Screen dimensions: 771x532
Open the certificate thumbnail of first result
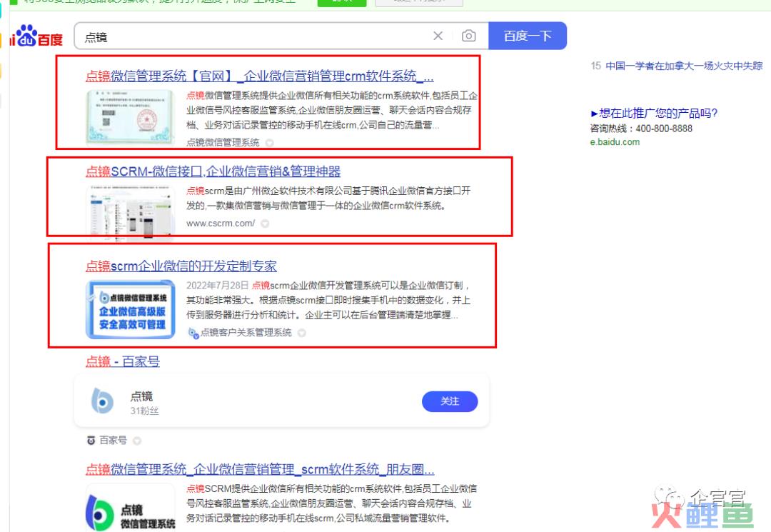[x=130, y=116]
